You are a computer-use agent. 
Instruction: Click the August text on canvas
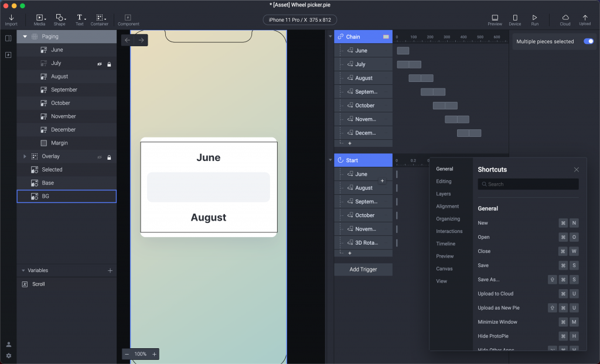coord(209,217)
